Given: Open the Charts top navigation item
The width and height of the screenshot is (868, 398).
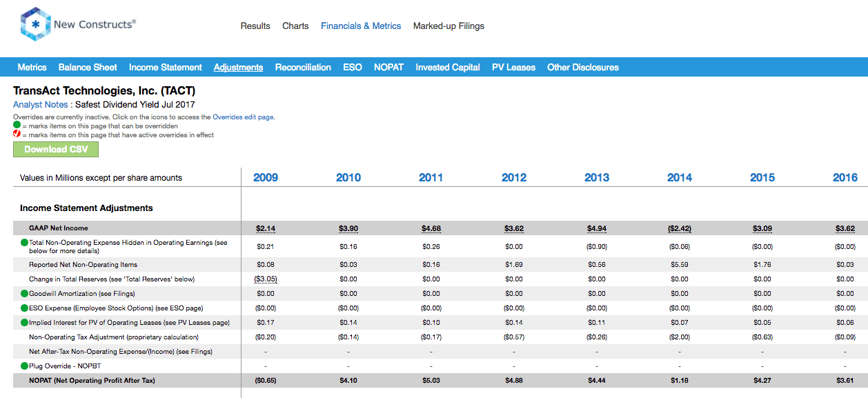Looking at the screenshot, I should (x=295, y=26).
